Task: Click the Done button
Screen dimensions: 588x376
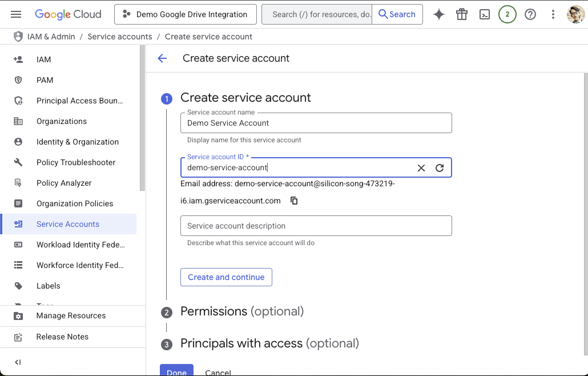Action: (x=176, y=370)
